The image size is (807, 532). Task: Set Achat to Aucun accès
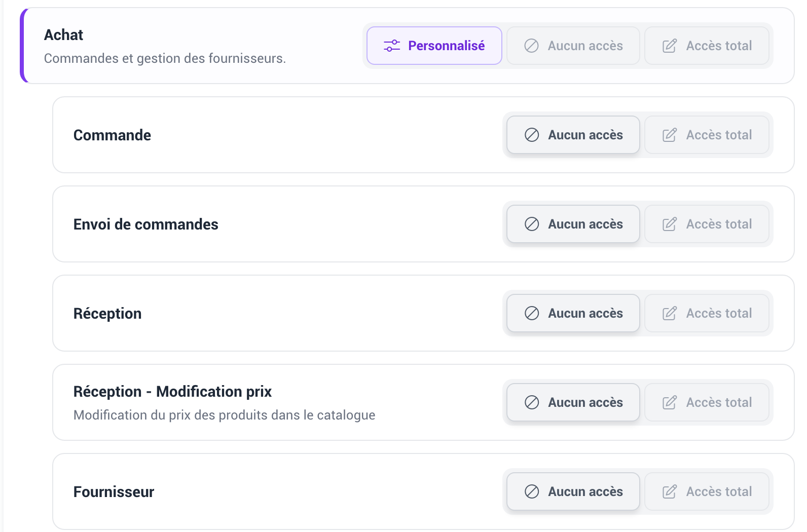pyautogui.click(x=573, y=46)
